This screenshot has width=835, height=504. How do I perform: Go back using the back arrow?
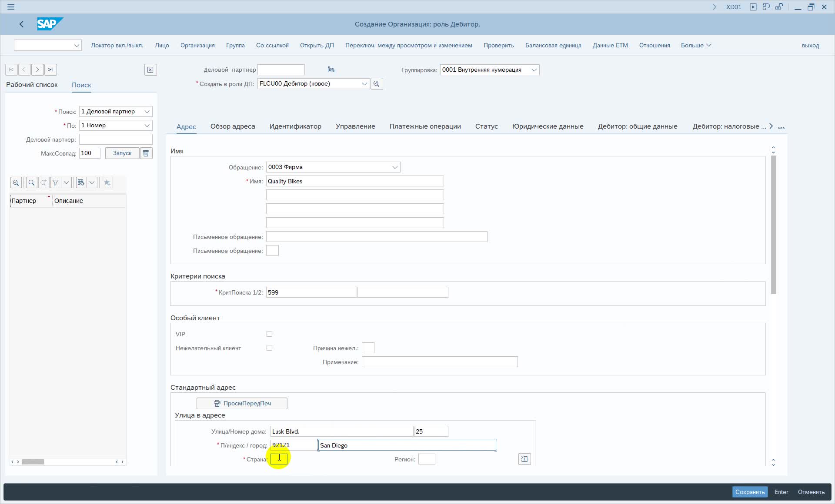coord(21,24)
